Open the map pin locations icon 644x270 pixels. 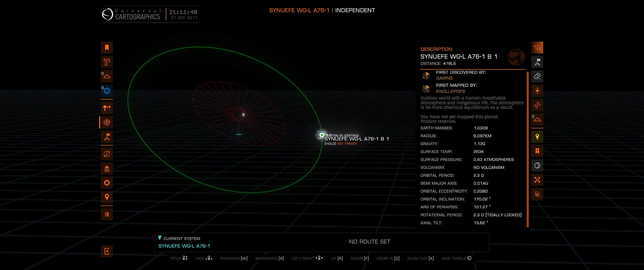click(107, 197)
